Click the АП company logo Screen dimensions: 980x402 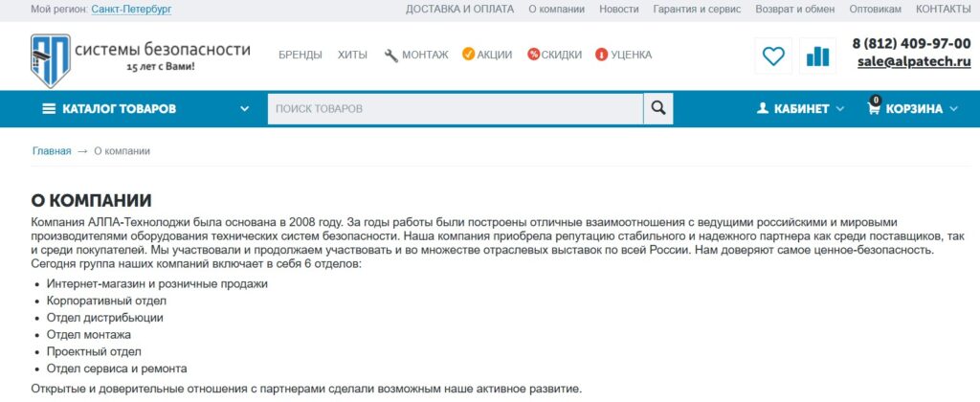pyautogui.click(x=50, y=59)
